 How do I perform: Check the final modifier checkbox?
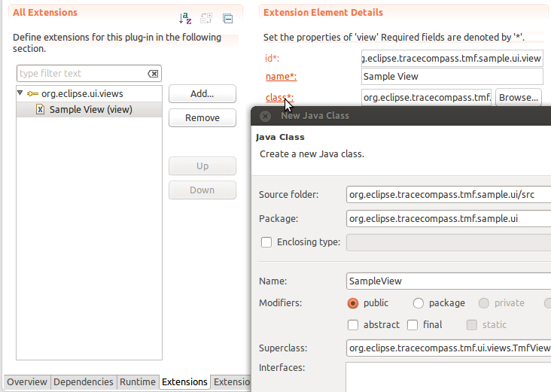click(412, 325)
